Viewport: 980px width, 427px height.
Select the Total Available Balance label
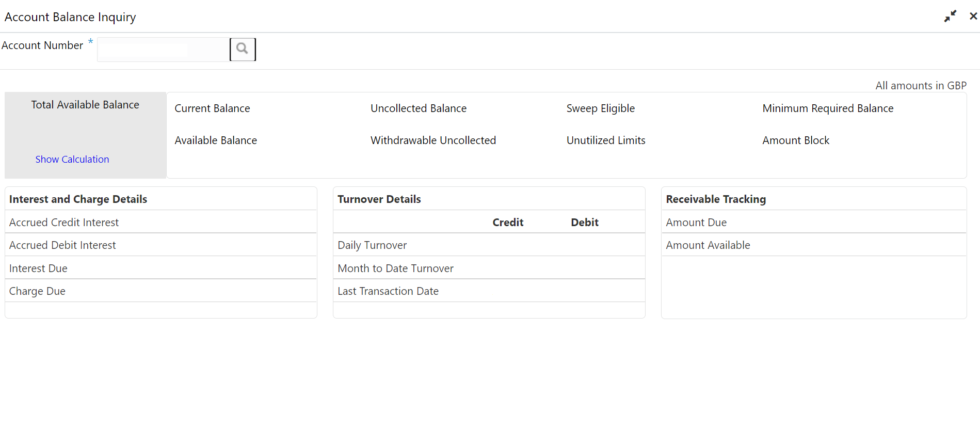[x=85, y=105]
